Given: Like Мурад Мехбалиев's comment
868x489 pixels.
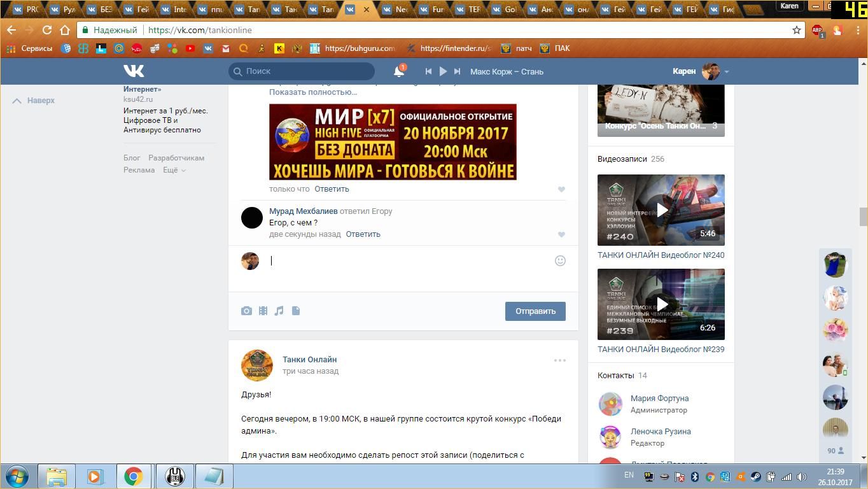Looking at the screenshot, I should point(561,234).
